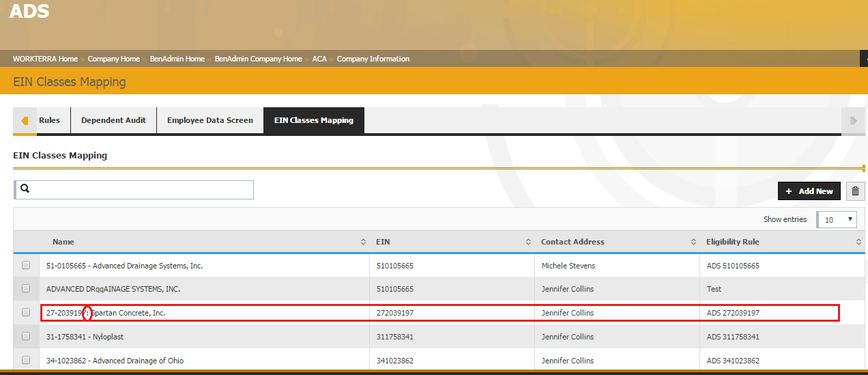The height and width of the screenshot is (375, 868).
Task: Open the Show entries dropdown
Action: pyautogui.click(x=837, y=219)
